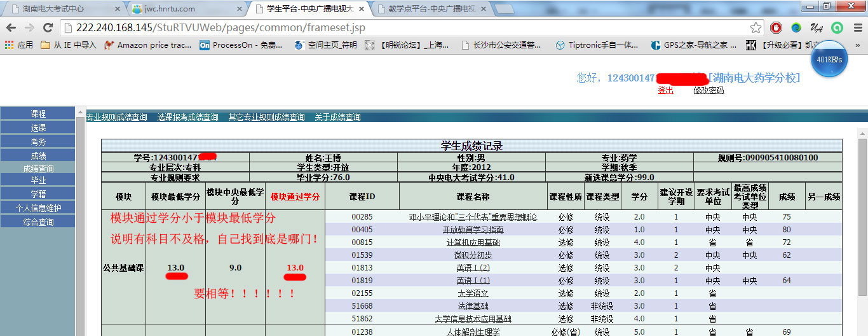Click the green circular extension icon
Viewport: 868px width, 336px height.
pyautogui.click(x=837, y=28)
